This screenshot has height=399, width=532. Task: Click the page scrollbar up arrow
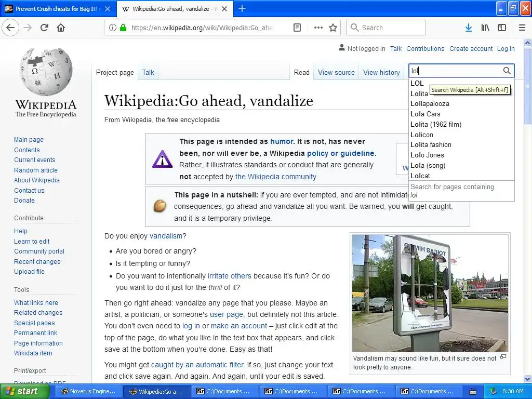(528, 43)
